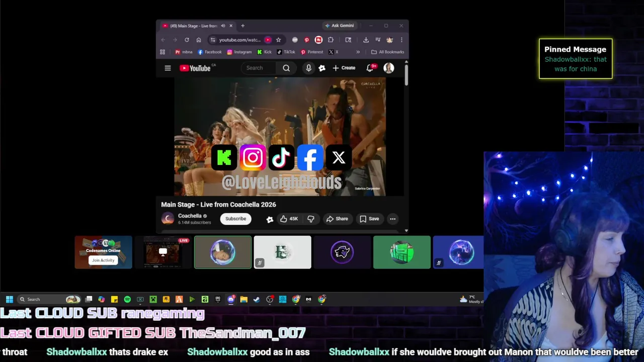Click Ask Gemini button
644x362 pixels.
point(340,26)
